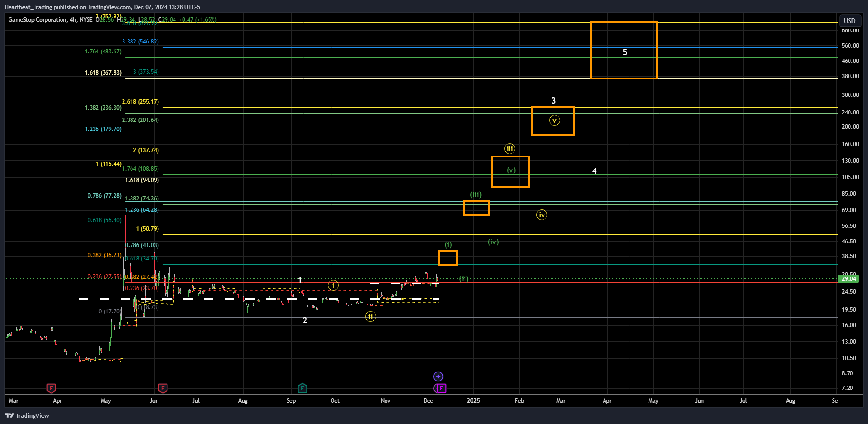
Task: Click the Heartbeat_Trading published header text
Action: click(x=102, y=7)
